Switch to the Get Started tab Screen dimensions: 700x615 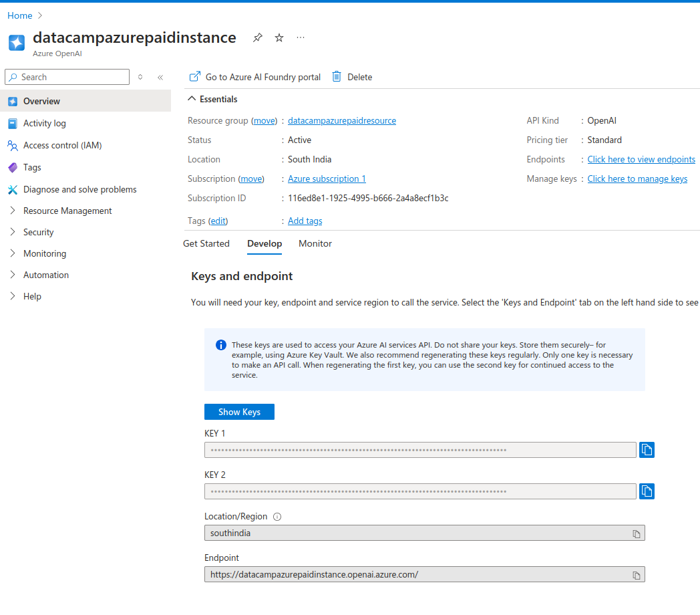(206, 243)
